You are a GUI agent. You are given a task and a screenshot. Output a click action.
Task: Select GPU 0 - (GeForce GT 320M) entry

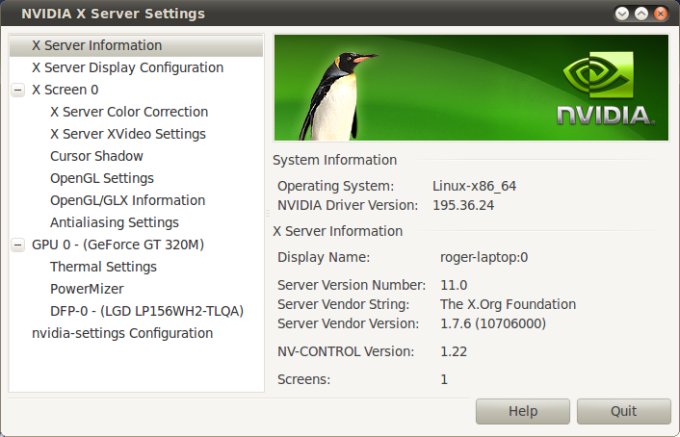pyautogui.click(x=118, y=245)
